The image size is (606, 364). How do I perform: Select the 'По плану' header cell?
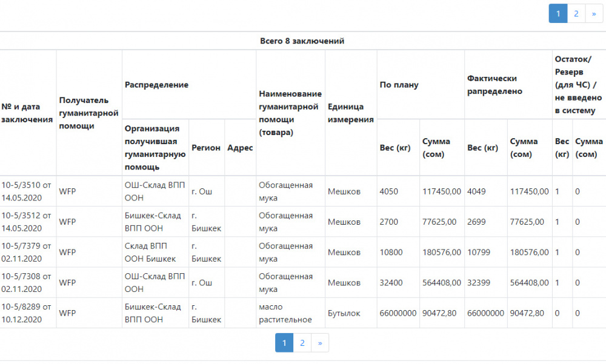tap(399, 85)
